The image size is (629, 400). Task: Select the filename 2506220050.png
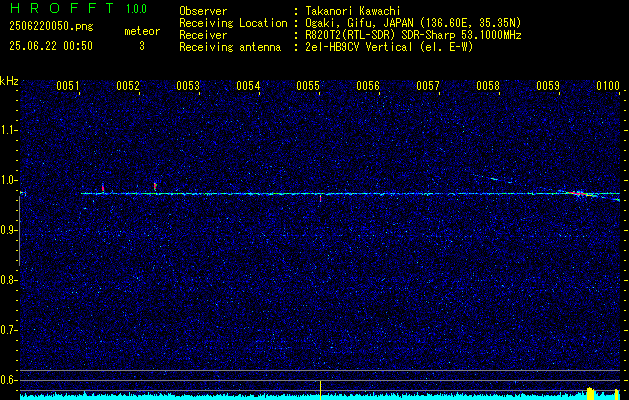51,27
